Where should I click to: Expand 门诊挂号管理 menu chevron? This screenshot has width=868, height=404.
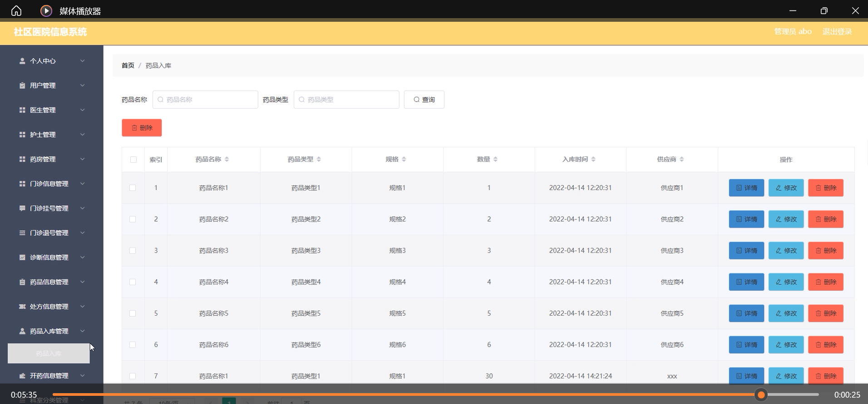point(83,208)
